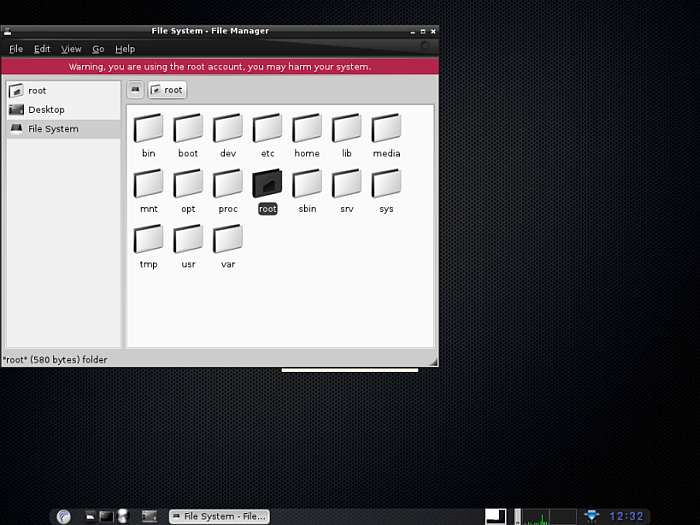Image resolution: width=700 pixels, height=525 pixels.
Task: Select the tmp folder icon
Action: [148, 240]
